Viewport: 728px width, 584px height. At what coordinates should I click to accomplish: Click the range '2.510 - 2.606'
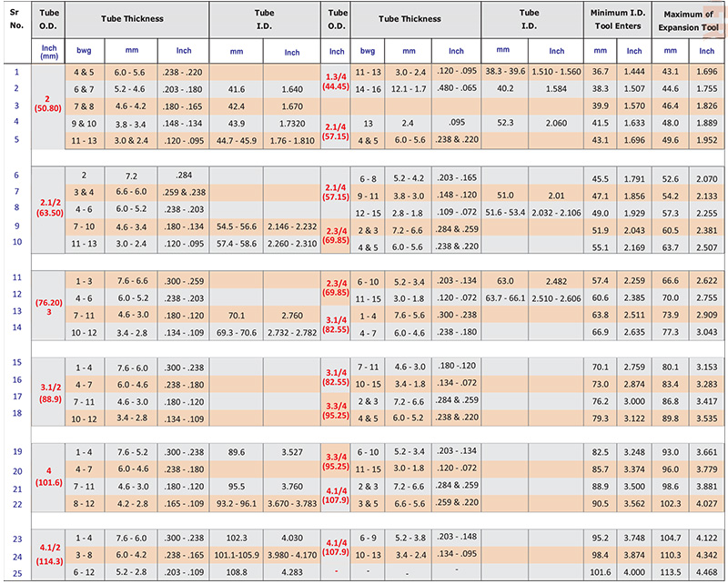click(x=556, y=298)
